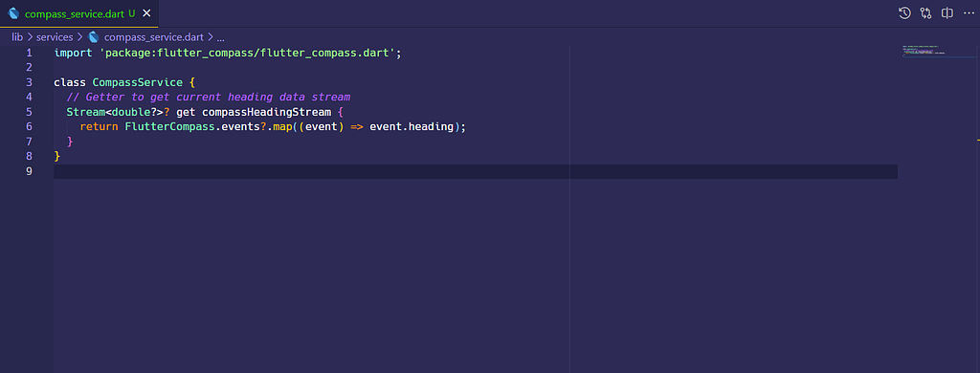The image size is (980, 373).
Task: Click the event.heading expression
Action: point(412,127)
